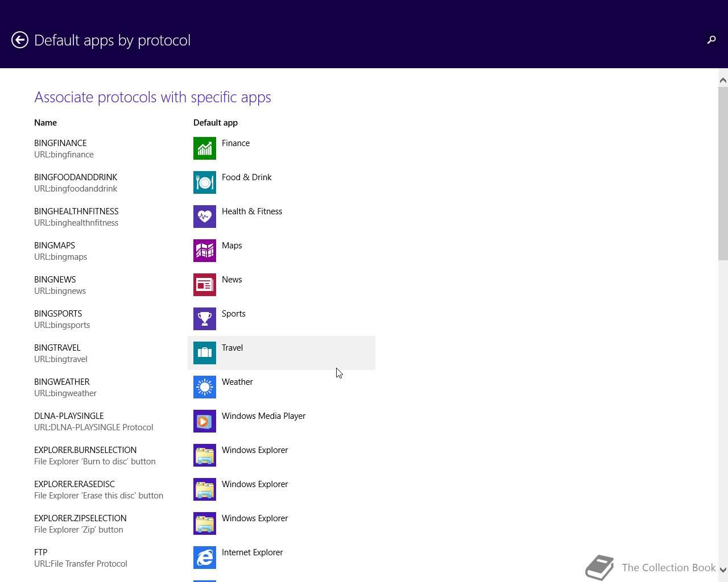This screenshot has width=728, height=582.
Task: Click the DLNA-PLAYSINGLE protocol name
Action: click(69, 416)
